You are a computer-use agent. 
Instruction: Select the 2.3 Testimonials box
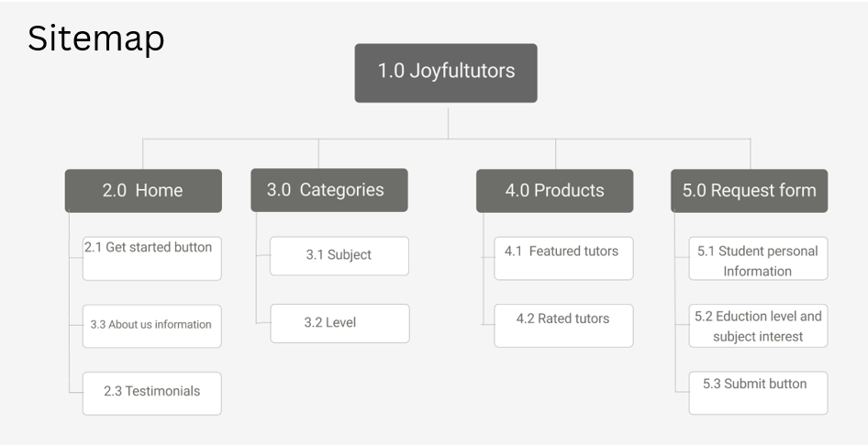coord(151,393)
